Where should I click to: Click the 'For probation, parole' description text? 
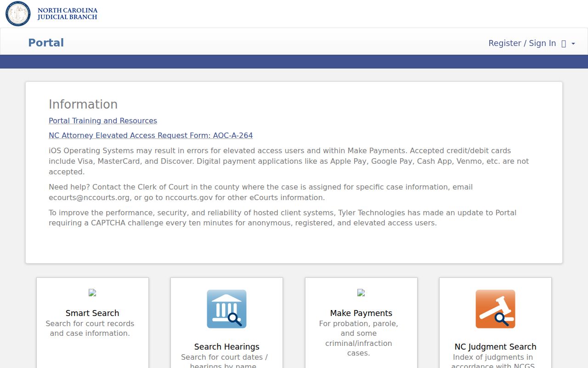(x=359, y=339)
